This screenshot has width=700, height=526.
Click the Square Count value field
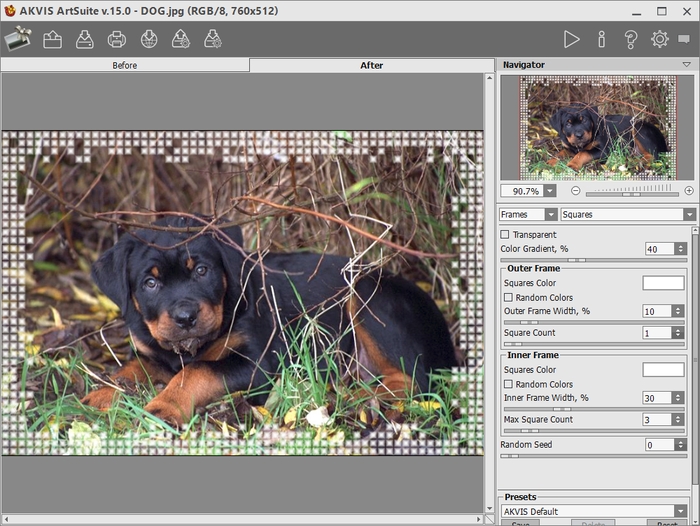pos(657,333)
